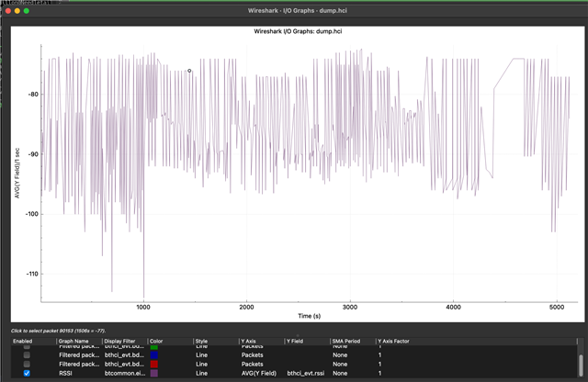Image resolution: width=588 pixels, height=382 pixels.
Task: Click the graph title 'Wireshark I/O Graphs: dump.hci'
Action: tap(298, 31)
